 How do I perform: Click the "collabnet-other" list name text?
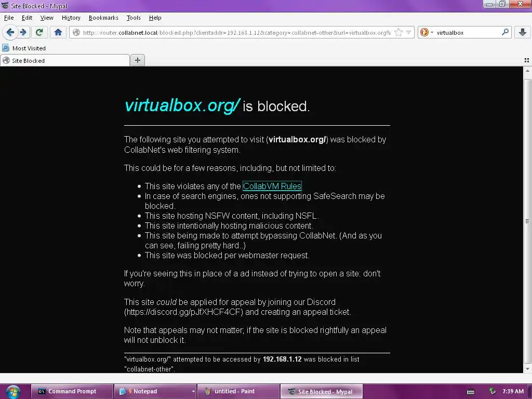tap(149, 369)
